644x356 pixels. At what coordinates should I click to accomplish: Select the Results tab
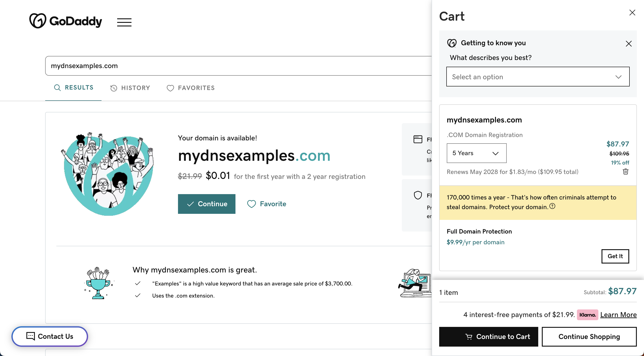(74, 88)
